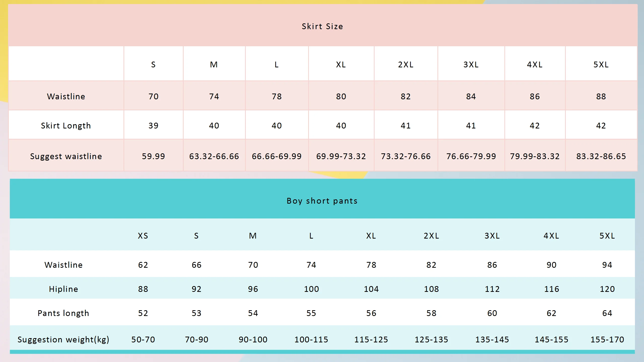Click the 63.32-66.66 waistline cell
This screenshot has width=644, height=362.
pos(214,156)
